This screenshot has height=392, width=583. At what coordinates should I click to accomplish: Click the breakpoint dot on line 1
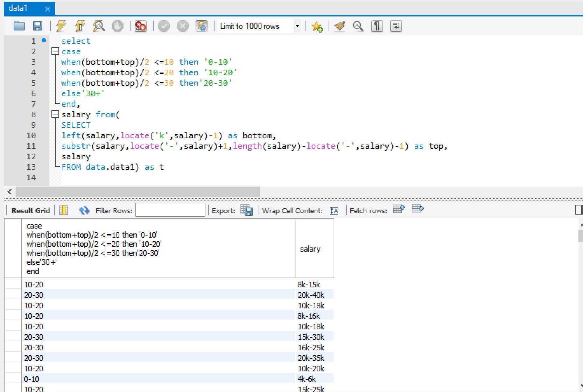click(x=44, y=40)
